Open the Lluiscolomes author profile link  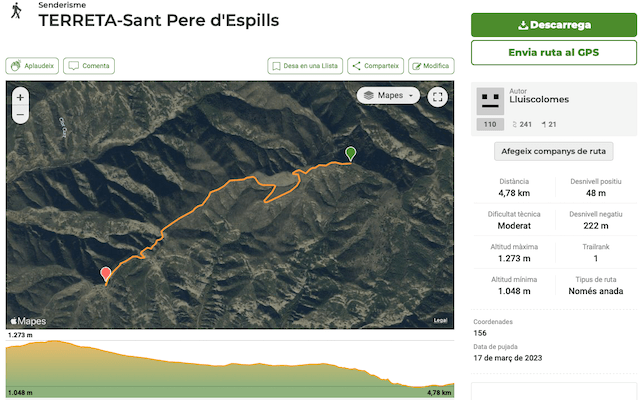pyautogui.click(x=537, y=102)
